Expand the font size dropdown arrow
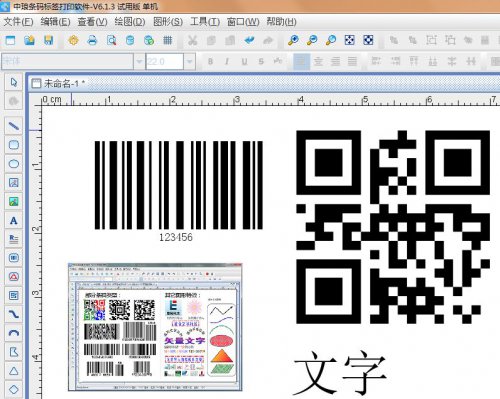500x399 pixels. (x=189, y=61)
